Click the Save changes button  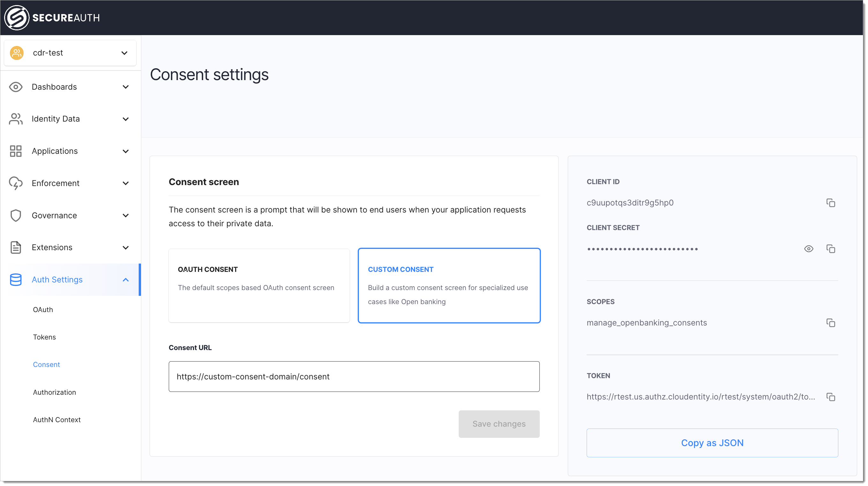(x=499, y=424)
